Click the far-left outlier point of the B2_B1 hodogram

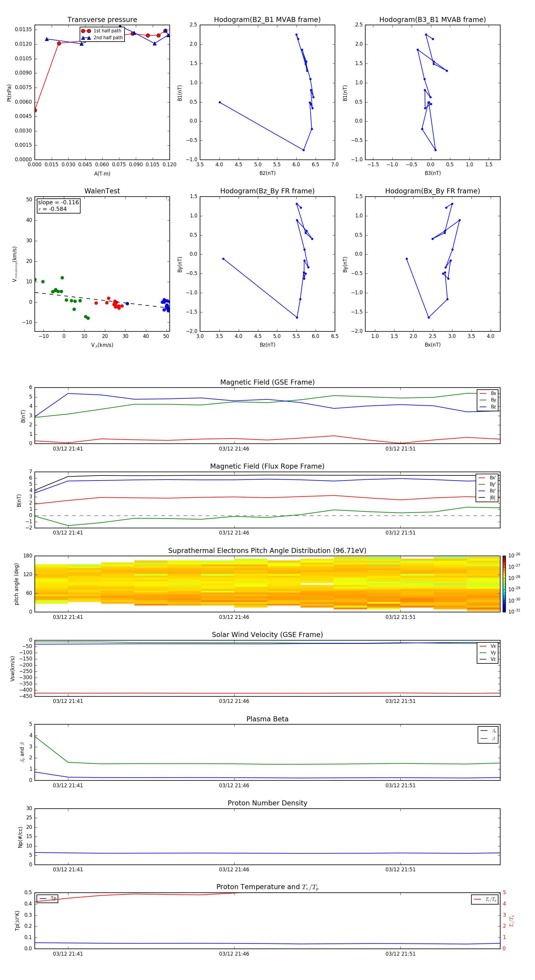pyautogui.click(x=220, y=102)
